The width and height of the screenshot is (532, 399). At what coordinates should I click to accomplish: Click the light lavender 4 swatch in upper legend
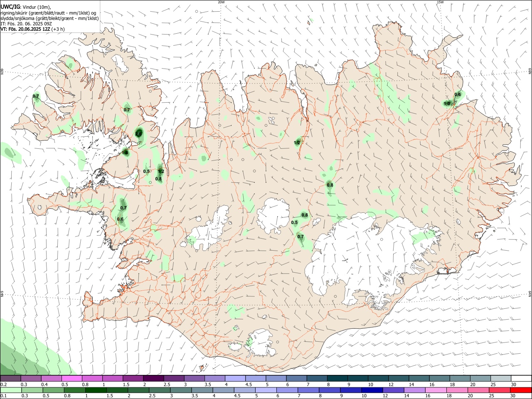tap(234, 378)
